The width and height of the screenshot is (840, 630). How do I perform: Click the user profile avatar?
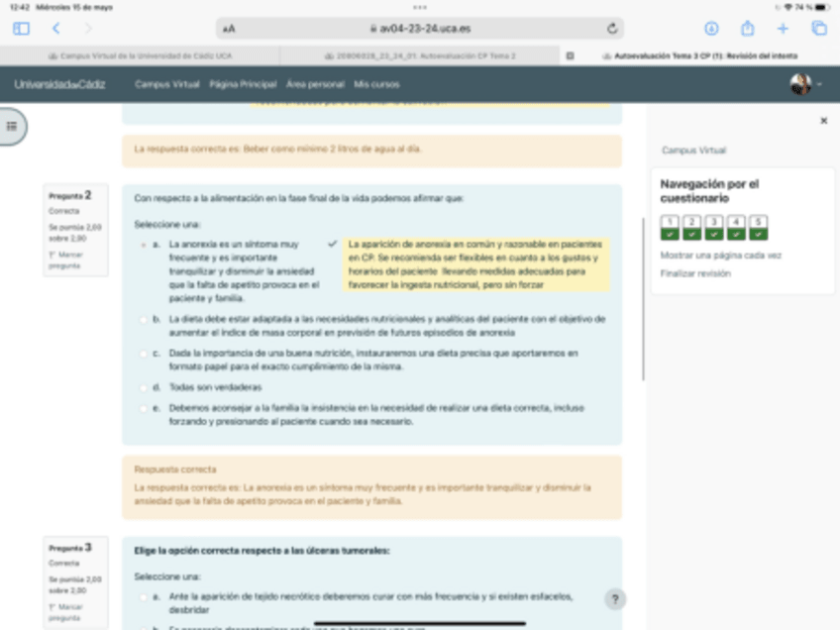tap(800, 84)
